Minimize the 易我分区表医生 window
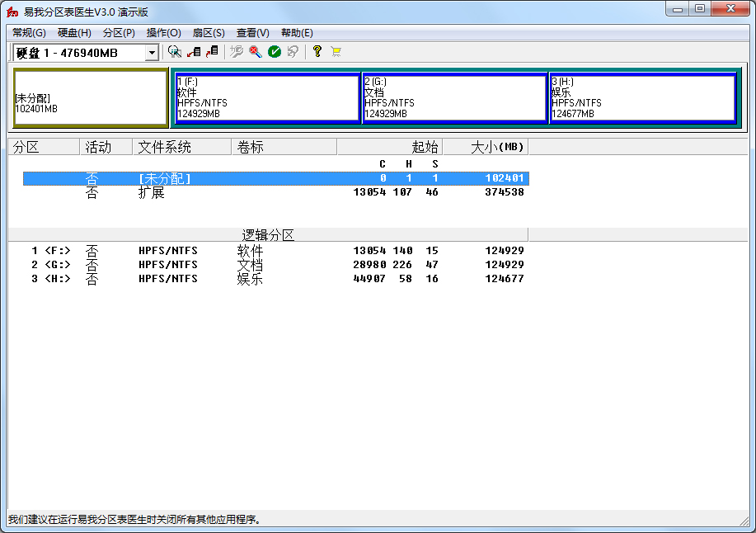 point(678,9)
